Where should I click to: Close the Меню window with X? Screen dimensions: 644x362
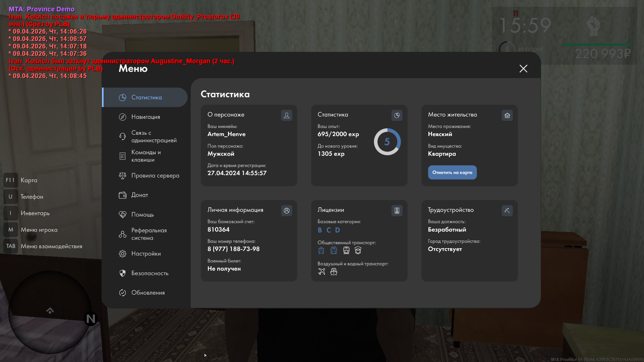coord(523,69)
